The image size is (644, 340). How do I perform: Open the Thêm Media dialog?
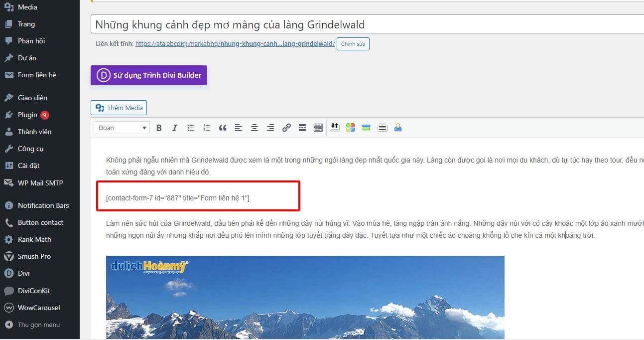tap(119, 107)
